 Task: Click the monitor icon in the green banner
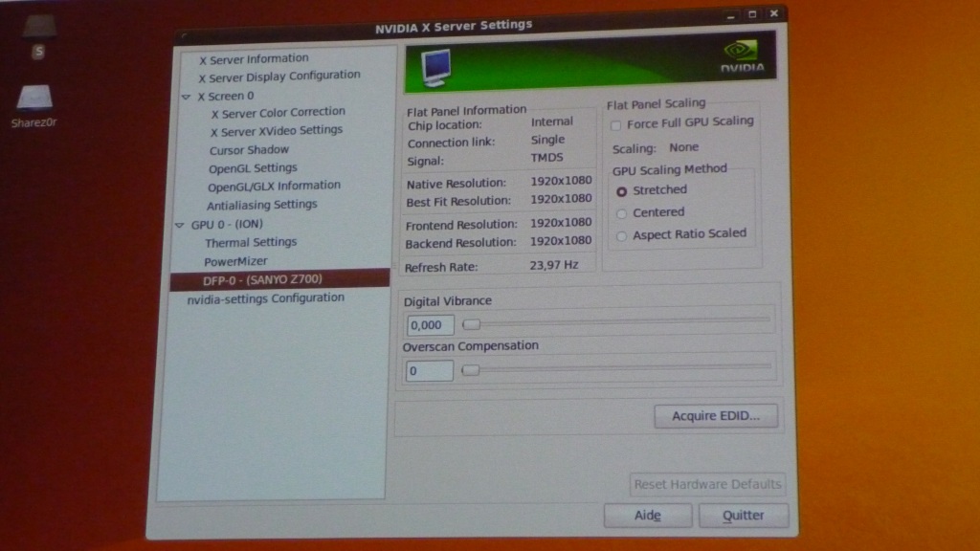tap(436, 68)
